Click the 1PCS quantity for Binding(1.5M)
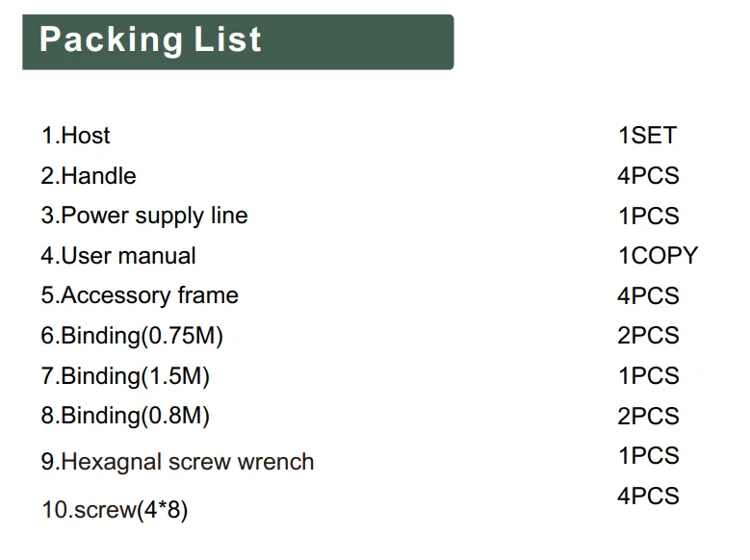Image resolution: width=750 pixels, height=560 pixels. click(649, 375)
